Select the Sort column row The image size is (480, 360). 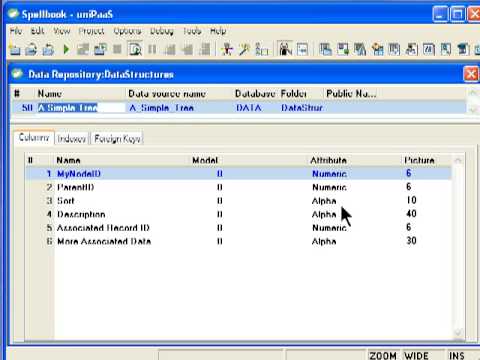point(239,201)
